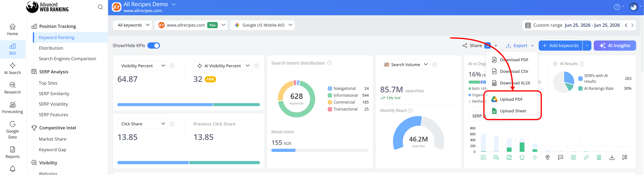Open the AI Visibility Percent KPI dropdown
Image resolution: width=644 pixels, height=175 pixels.
tap(223, 66)
